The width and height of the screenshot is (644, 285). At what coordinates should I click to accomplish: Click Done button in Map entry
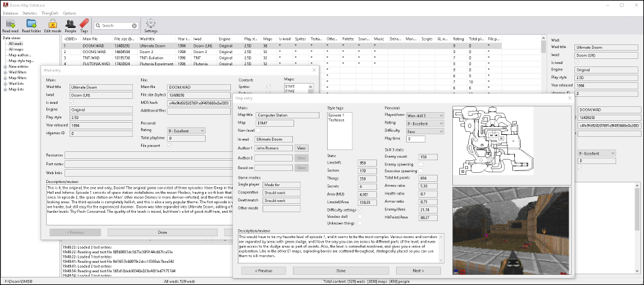[341, 271]
